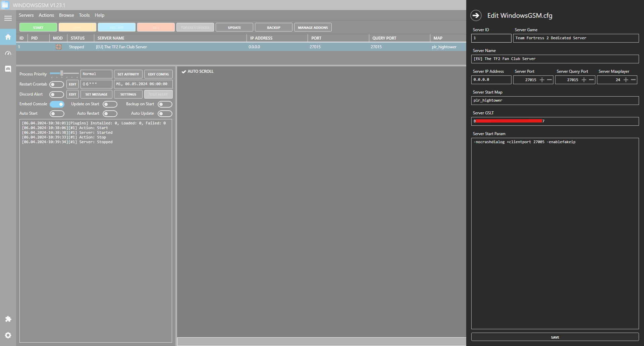Click the WindowsGSM app logo

tap(5, 5)
